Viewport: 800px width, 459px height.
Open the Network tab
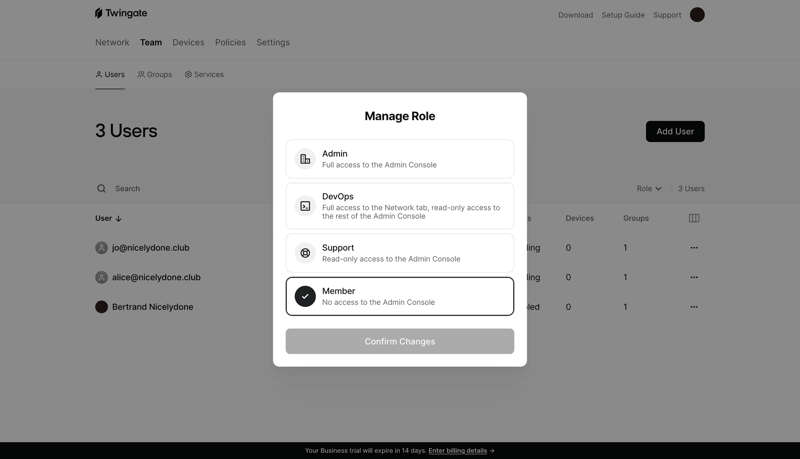[112, 42]
